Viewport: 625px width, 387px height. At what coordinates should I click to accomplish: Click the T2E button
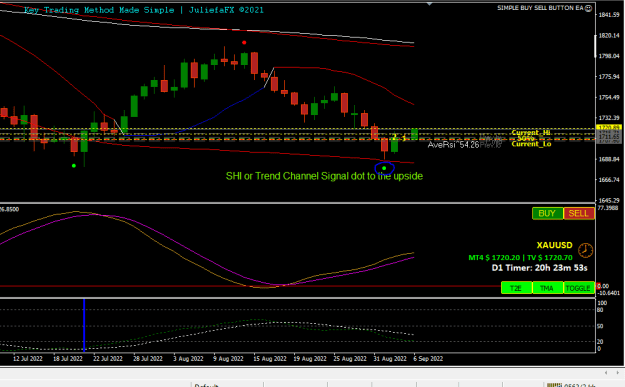coord(516,288)
